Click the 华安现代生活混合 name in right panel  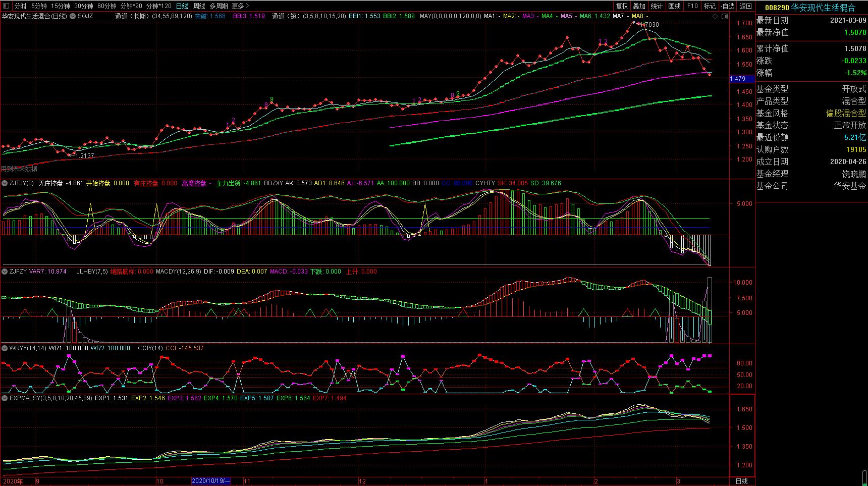pyautogui.click(x=823, y=8)
